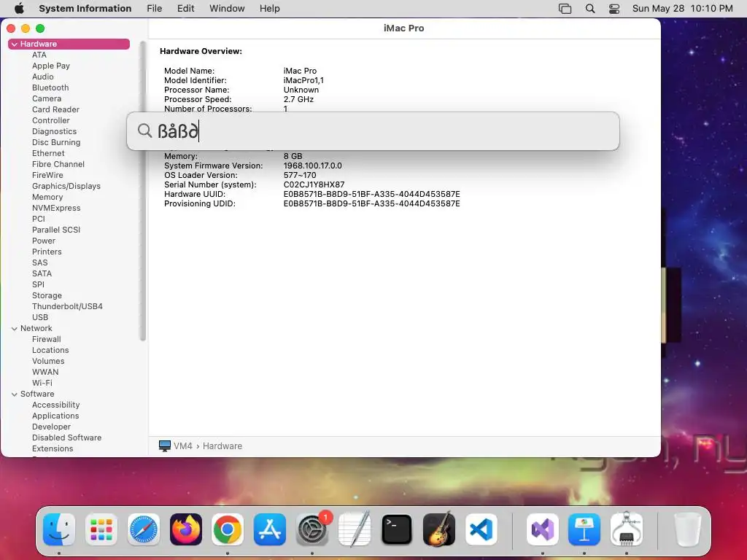Collapse the Hardware section

click(x=15, y=44)
